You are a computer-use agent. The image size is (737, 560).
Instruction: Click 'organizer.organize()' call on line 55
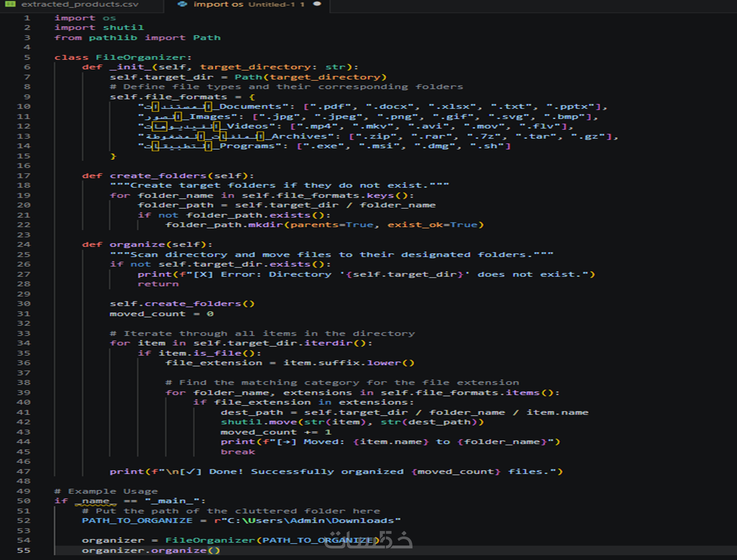[151, 550]
